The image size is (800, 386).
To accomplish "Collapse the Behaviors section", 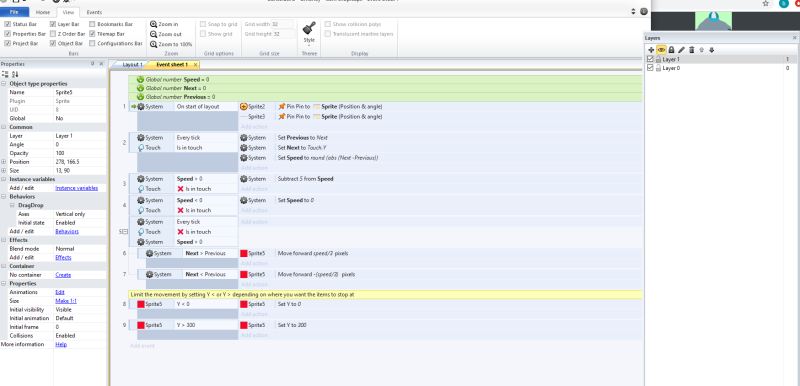I will click(x=4, y=196).
